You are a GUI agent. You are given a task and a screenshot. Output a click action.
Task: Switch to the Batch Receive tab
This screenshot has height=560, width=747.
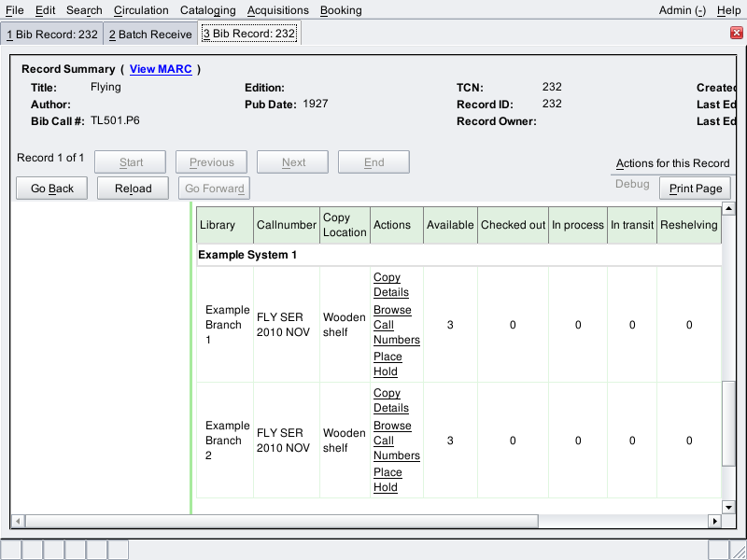click(x=149, y=35)
